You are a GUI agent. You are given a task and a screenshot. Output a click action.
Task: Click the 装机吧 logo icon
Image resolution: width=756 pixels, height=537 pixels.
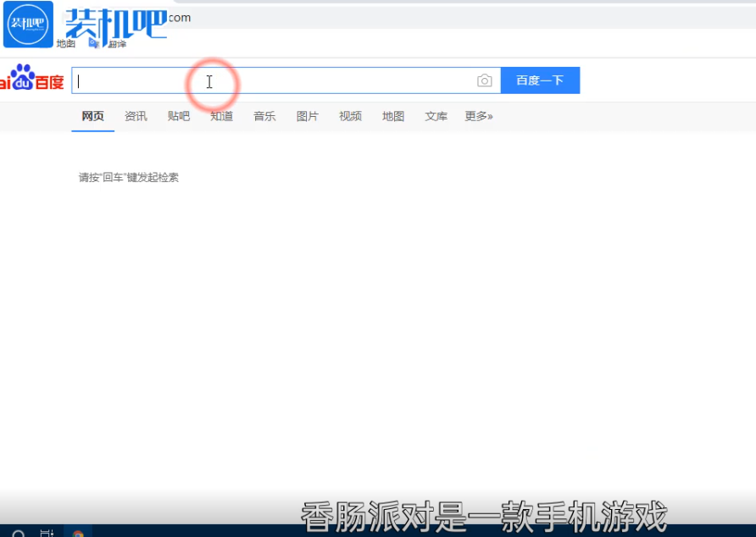(x=28, y=24)
